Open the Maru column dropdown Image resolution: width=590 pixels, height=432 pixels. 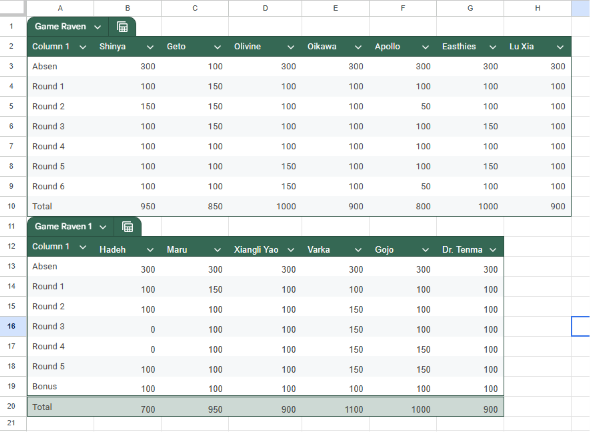pos(217,250)
